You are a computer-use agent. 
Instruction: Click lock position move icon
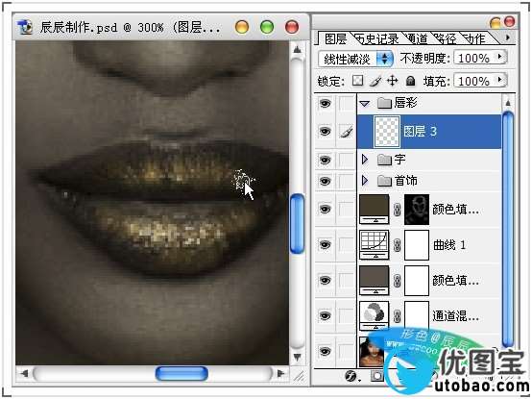[x=393, y=81]
